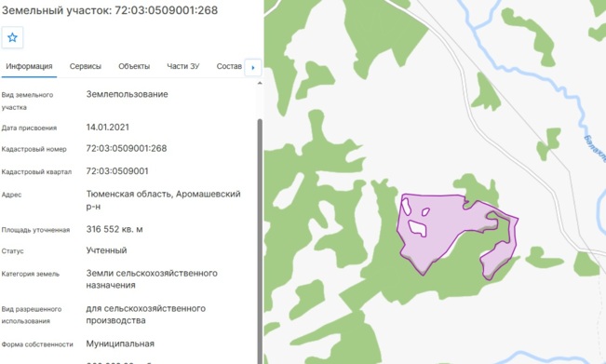Screen dimensions: 606x364
Task: Switch to the Объекты tab
Action: 134,66
